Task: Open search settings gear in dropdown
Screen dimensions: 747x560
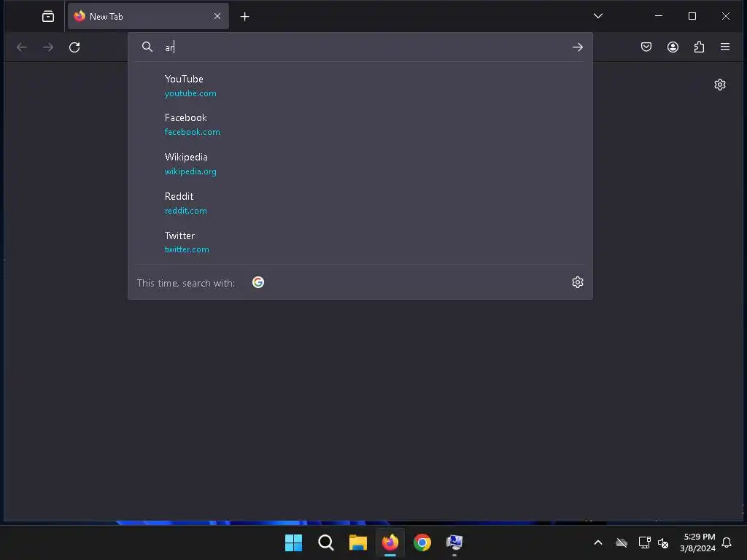Action: click(578, 282)
